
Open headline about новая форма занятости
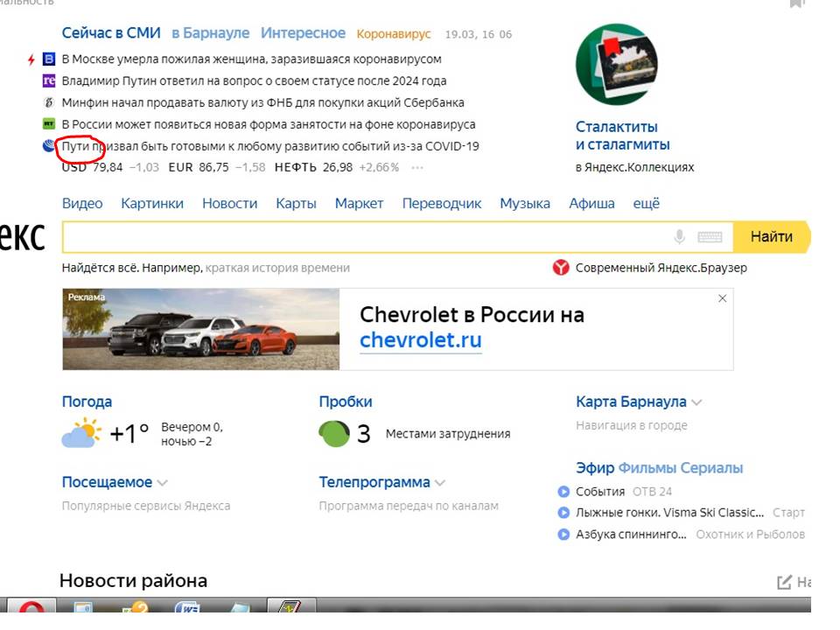tap(269, 124)
